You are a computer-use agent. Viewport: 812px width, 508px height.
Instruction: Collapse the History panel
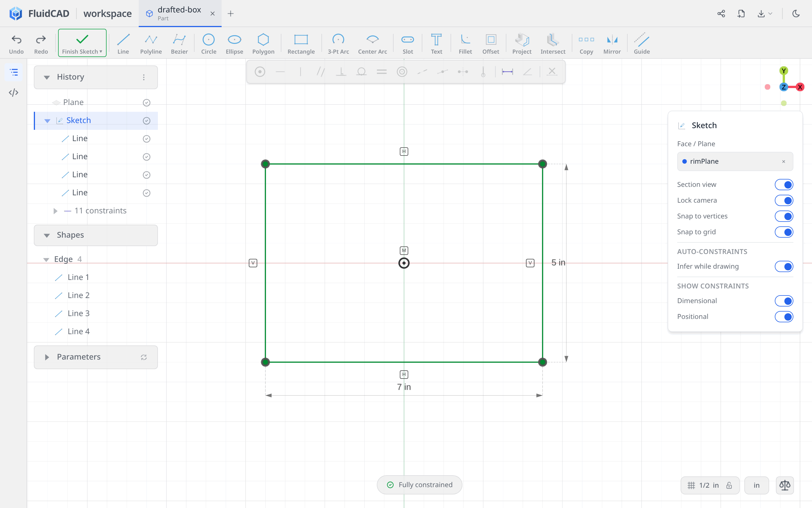pyautogui.click(x=47, y=77)
